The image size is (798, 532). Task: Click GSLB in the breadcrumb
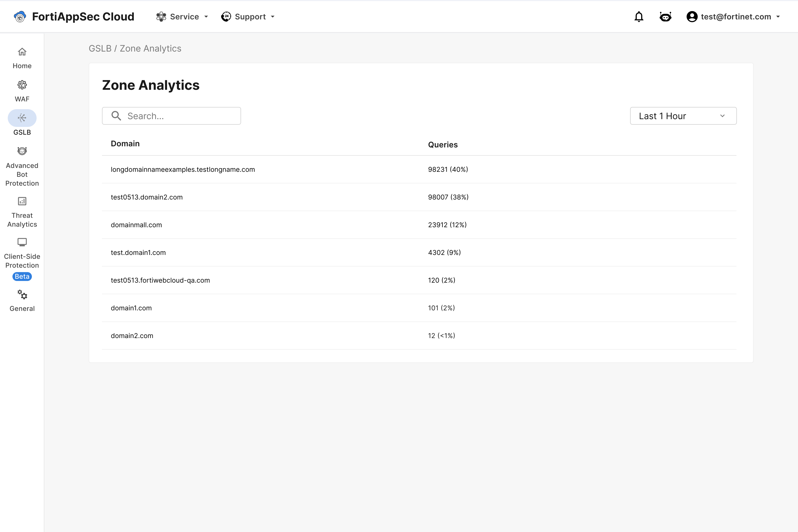tap(100, 48)
